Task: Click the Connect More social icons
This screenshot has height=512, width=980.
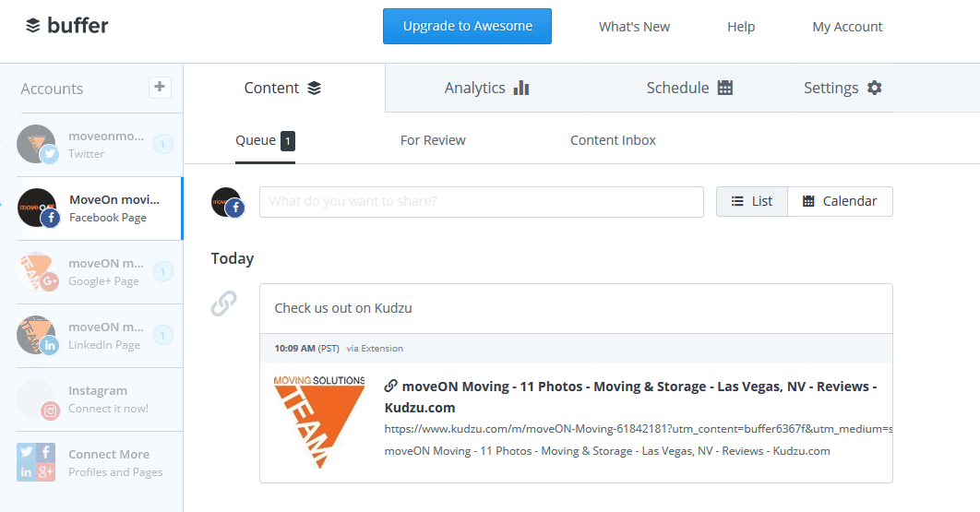Action: [x=37, y=462]
